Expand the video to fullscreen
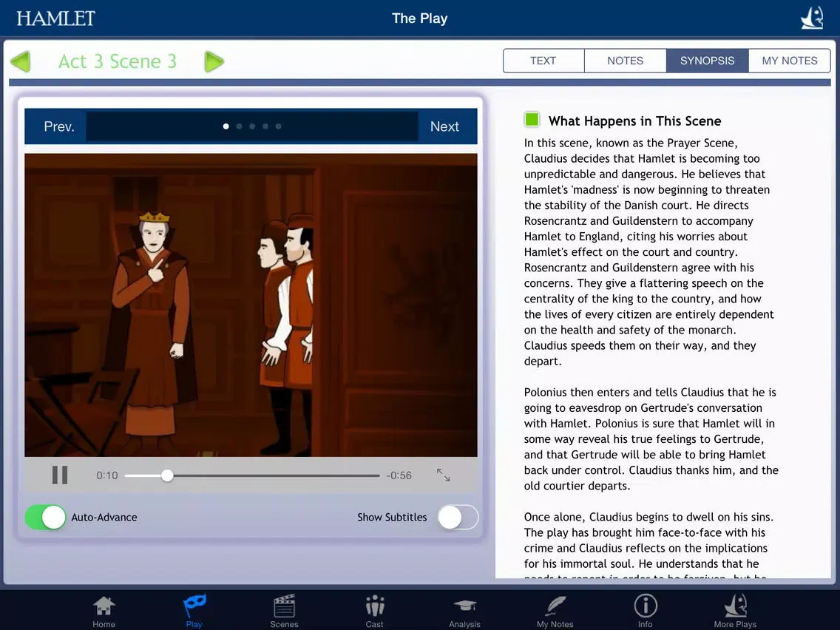 click(x=443, y=475)
